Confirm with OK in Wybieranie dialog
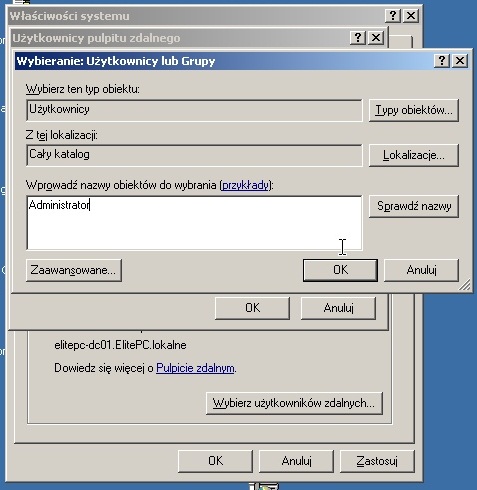Screen dimensions: 477x490 (340, 270)
